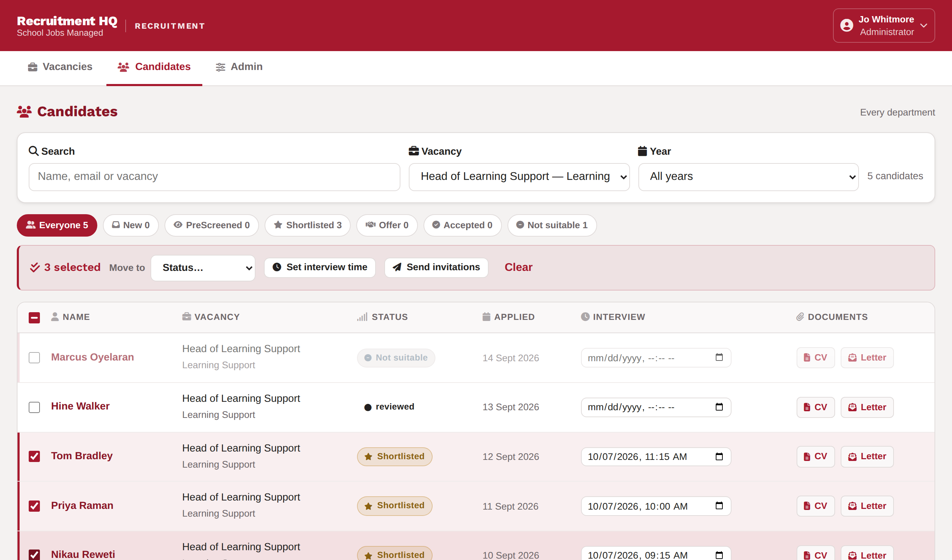The image size is (952, 560).
Task: Edit Tom Bradley's 11:15 AM interview field
Action: (656, 457)
